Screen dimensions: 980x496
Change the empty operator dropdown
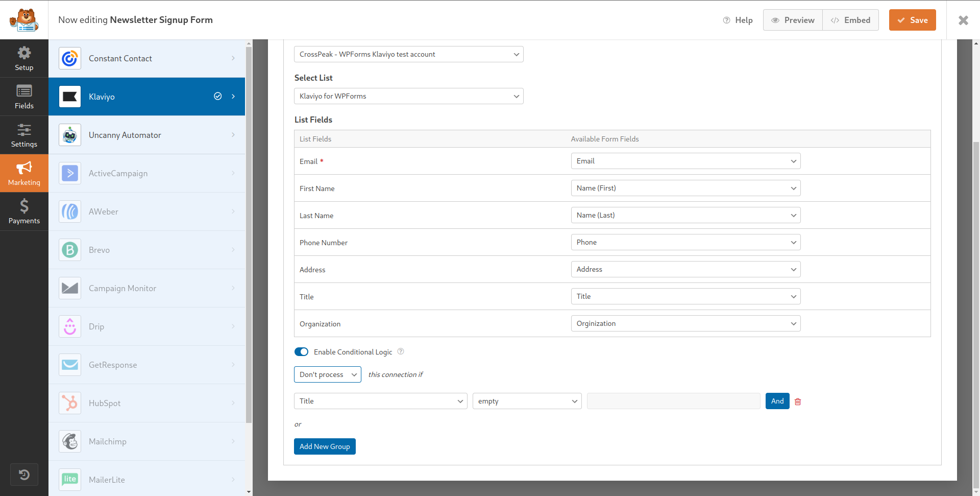point(527,401)
